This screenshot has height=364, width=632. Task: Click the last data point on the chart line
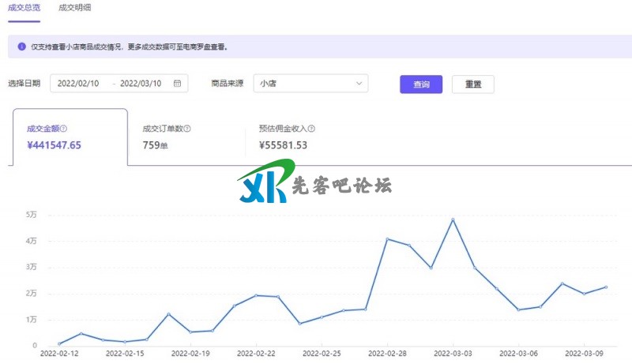(606, 287)
